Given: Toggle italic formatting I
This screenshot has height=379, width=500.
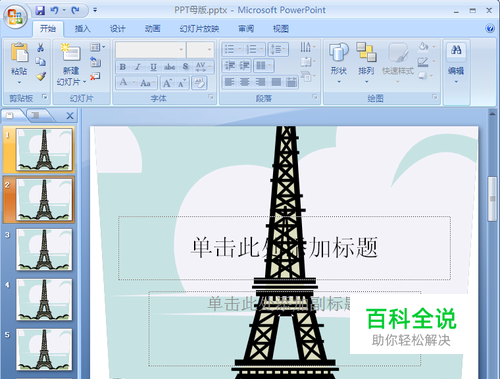Looking at the screenshot, I should pyautogui.click(x=138, y=67).
